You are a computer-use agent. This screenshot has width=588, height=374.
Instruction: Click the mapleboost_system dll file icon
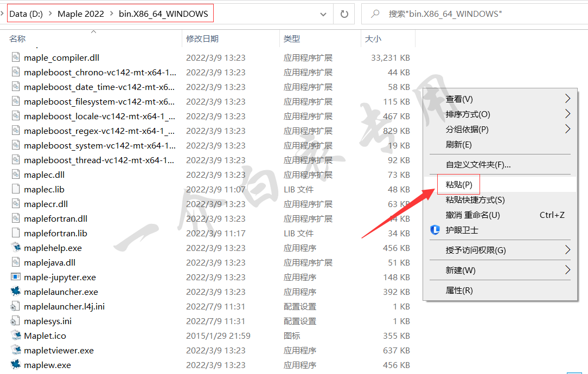point(16,145)
